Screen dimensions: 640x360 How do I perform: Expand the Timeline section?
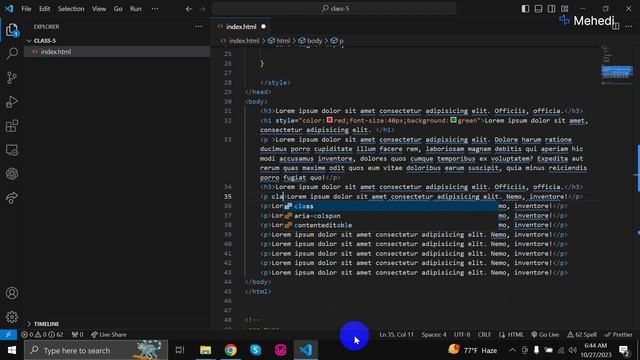pos(43,324)
